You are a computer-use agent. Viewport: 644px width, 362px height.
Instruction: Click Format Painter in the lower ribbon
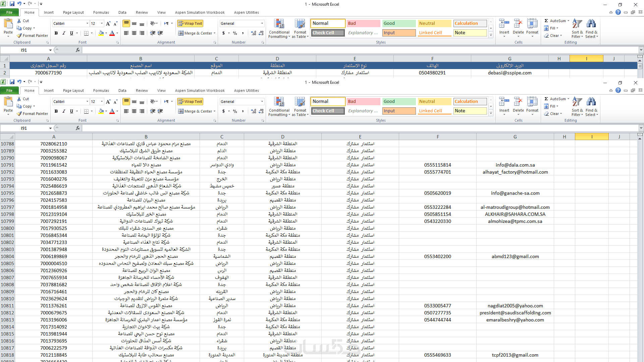coord(33,114)
